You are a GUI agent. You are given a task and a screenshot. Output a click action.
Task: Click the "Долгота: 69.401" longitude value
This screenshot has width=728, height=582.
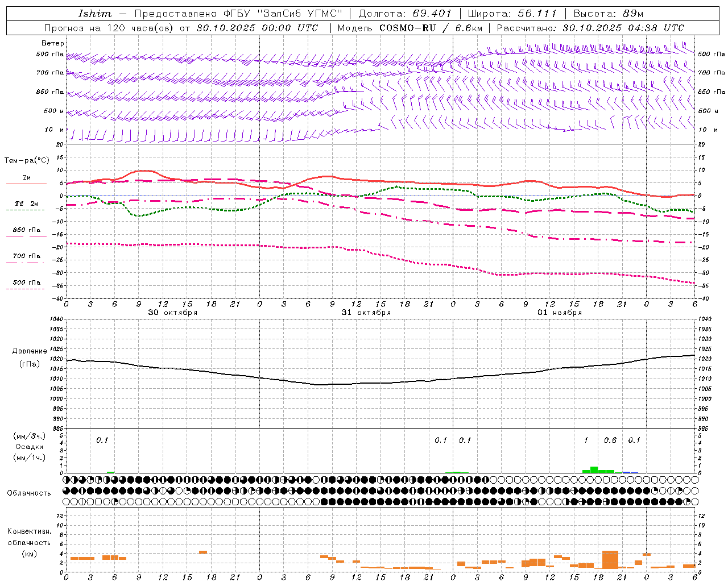tap(405, 14)
